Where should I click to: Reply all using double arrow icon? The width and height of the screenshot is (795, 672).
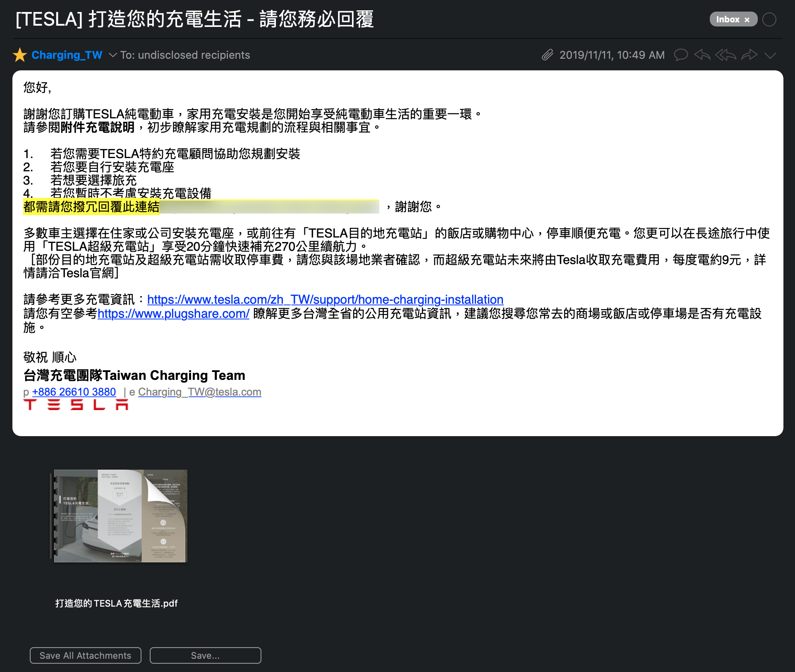coord(726,55)
